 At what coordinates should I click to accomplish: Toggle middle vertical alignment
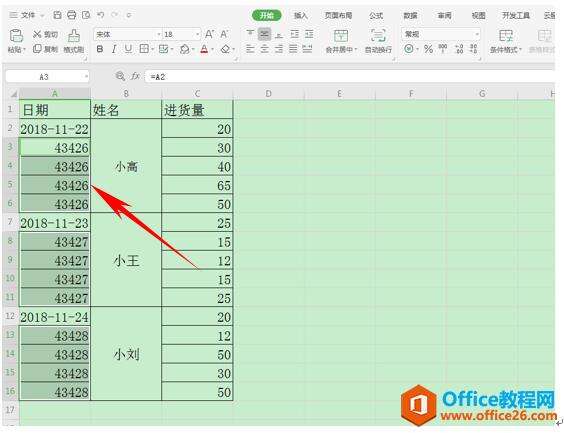coord(265,34)
